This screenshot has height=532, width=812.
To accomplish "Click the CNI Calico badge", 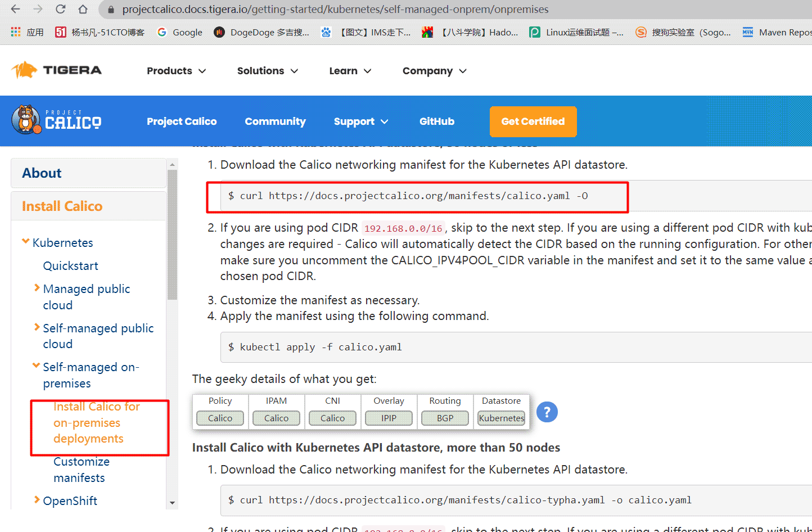I will coord(332,418).
